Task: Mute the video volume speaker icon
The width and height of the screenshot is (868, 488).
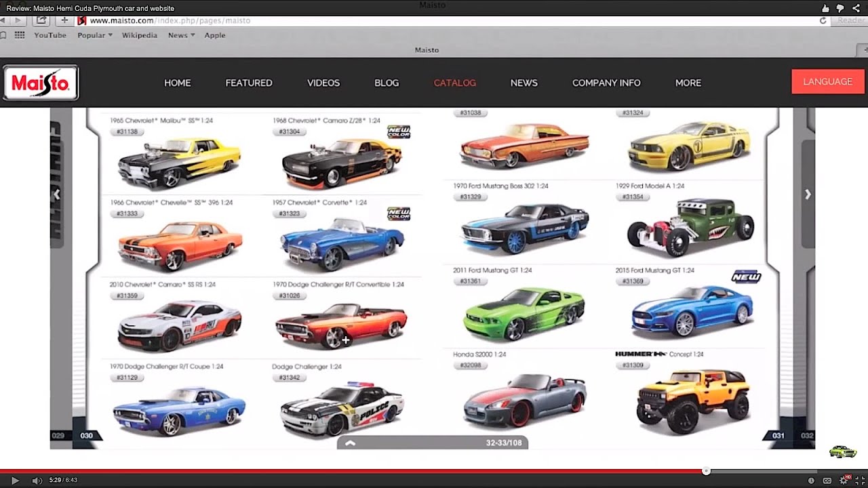Action: tap(37, 481)
